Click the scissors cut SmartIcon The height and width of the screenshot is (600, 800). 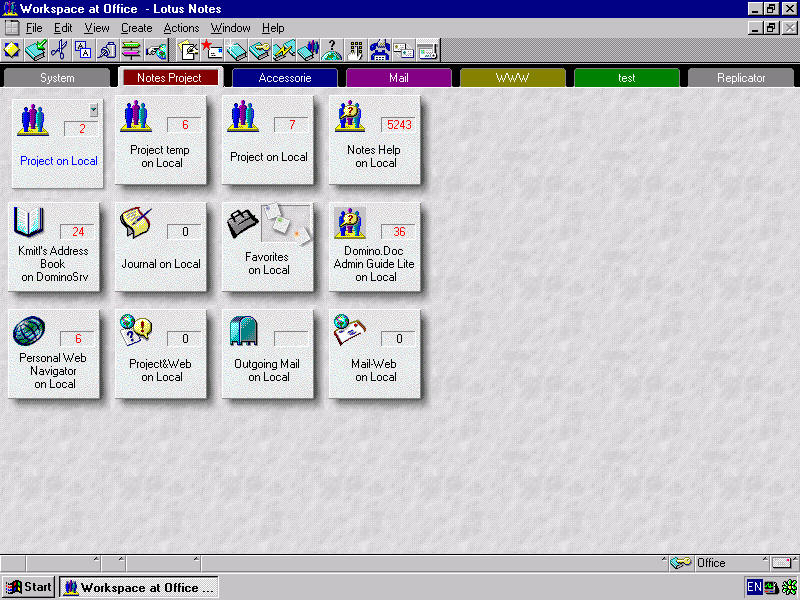pyautogui.click(x=60, y=50)
